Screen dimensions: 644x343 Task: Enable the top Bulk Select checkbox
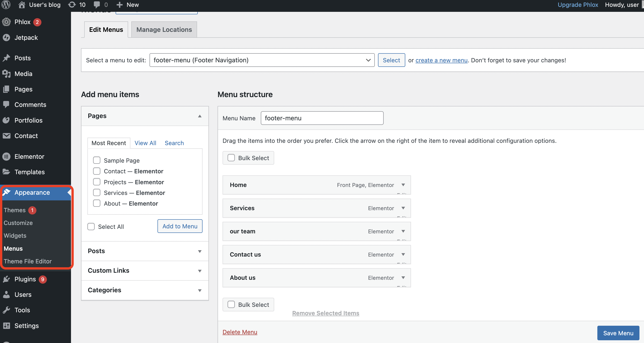click(231, 158)
